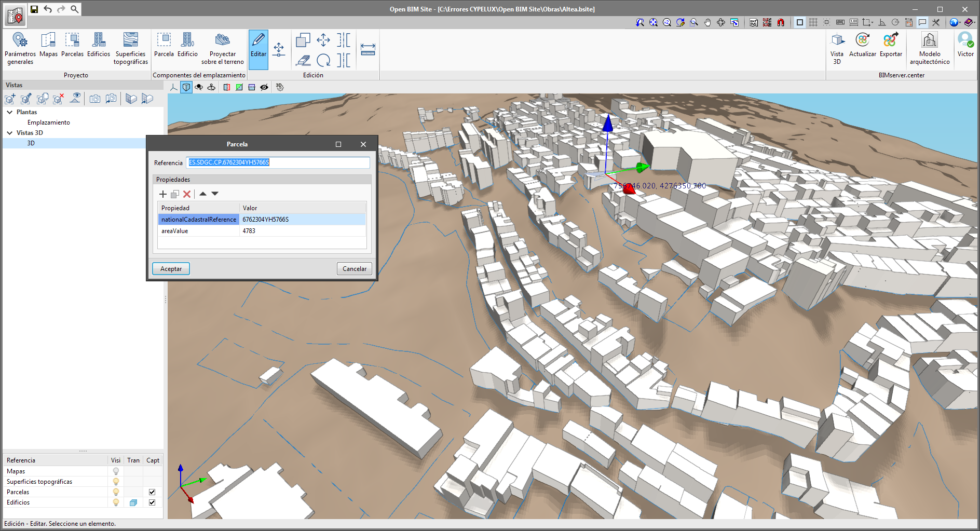980x531 pixels.
Task: Move property down with arrow
Action: pyautogui.click(x=215, y=194)
